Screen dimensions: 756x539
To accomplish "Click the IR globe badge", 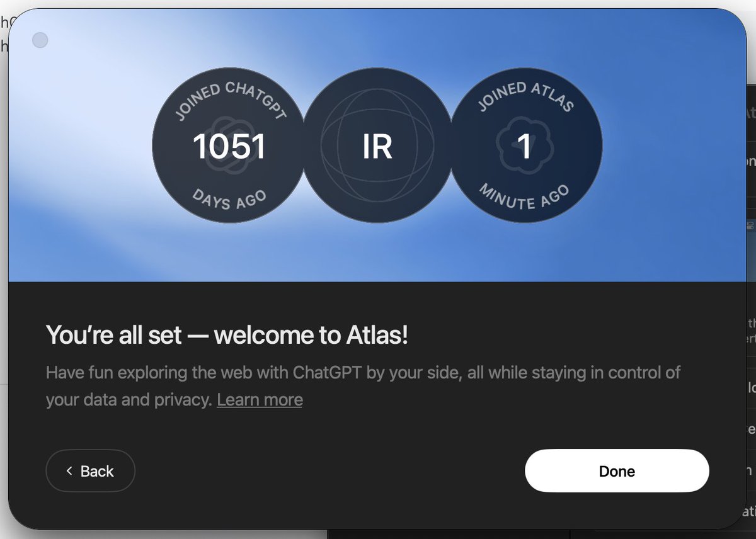I will (377, 147).
